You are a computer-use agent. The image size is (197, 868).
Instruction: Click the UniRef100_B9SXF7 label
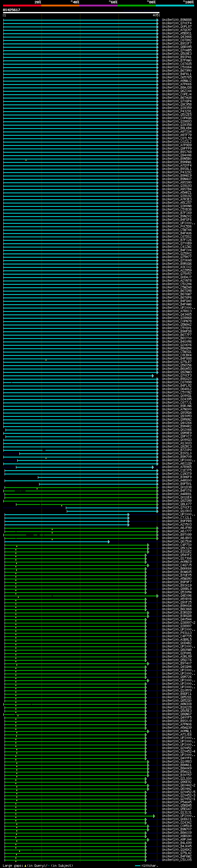point(177,43)
